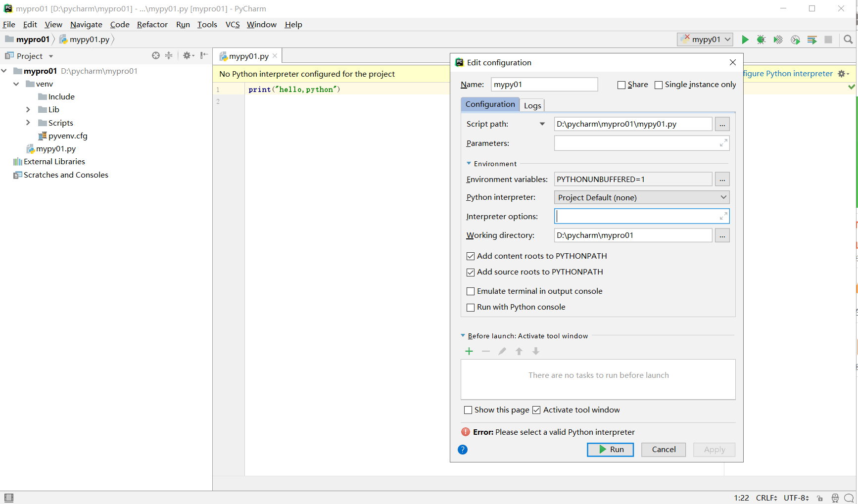Uncheck Activate tool window
Image resolution: width=858 pixels, height=504 pixels.
[x=536, y=410]
